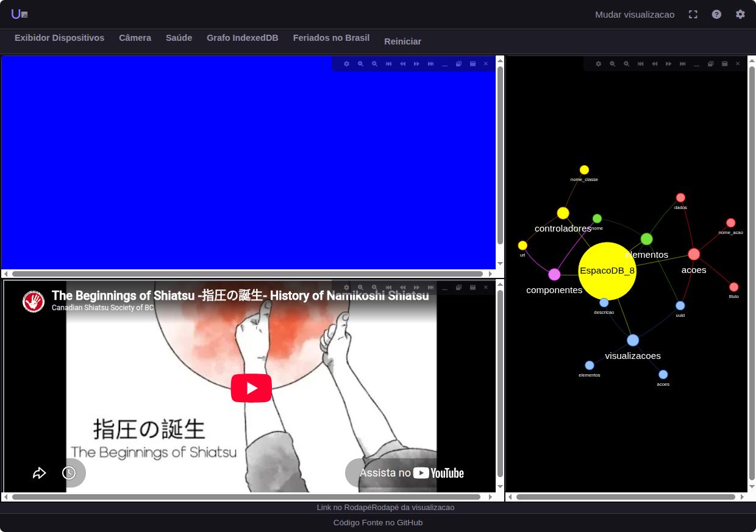
Task: Blue panel horizontal scrollbar right arrow
Action: [x=491, y=274]
